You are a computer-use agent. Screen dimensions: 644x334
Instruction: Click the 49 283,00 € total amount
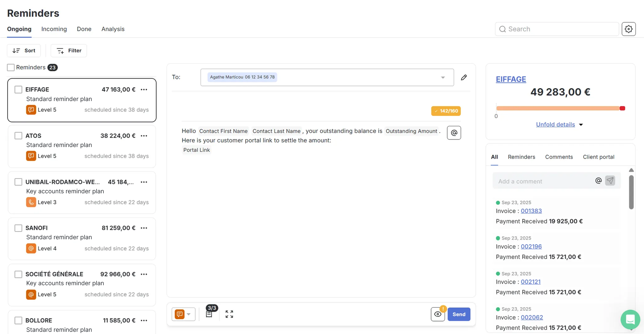(560, 92)
